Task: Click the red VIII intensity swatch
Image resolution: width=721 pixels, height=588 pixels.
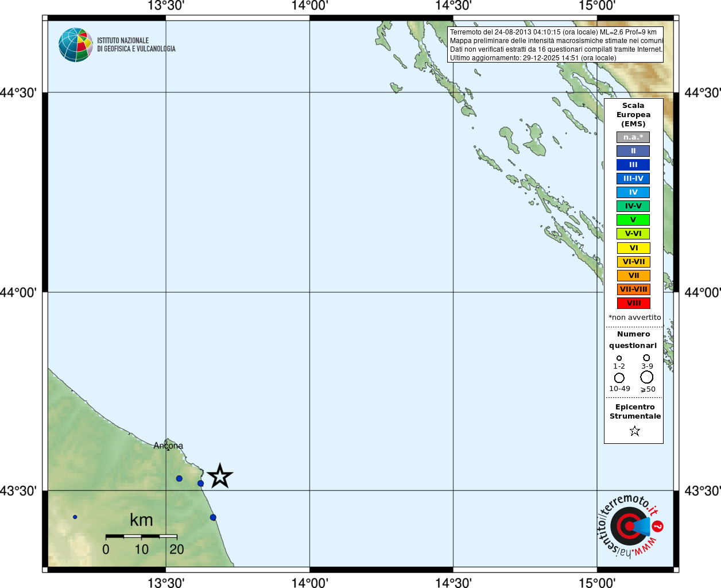Action: [x=633, y=303]
